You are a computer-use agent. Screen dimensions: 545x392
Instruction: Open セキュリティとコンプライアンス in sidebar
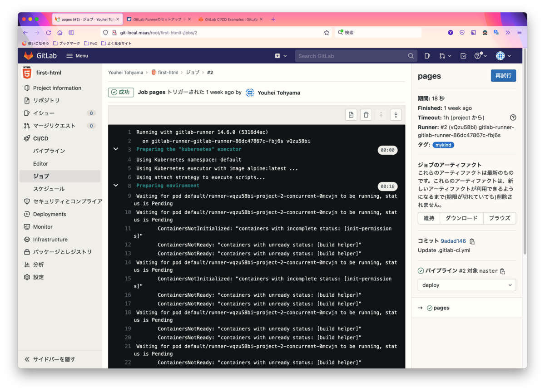coord(67,201)
